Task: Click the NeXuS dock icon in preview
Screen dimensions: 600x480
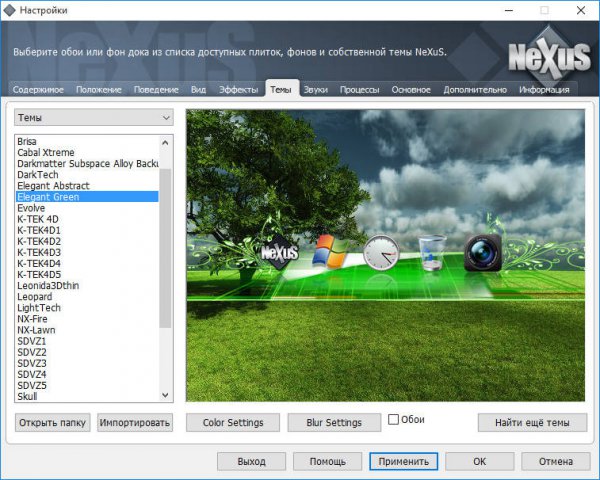Action: (x=279, y=252)
